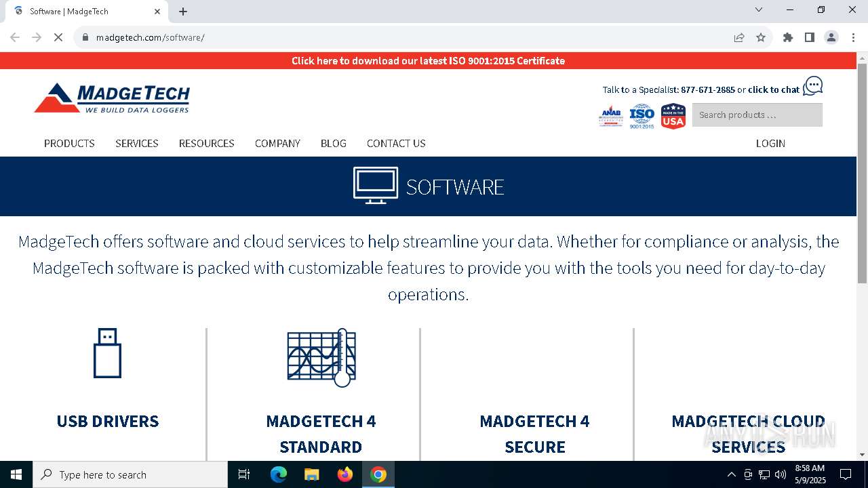Share this page from the address bar
Viewport: 868px width, 488px height.
(x=739, y=37)
